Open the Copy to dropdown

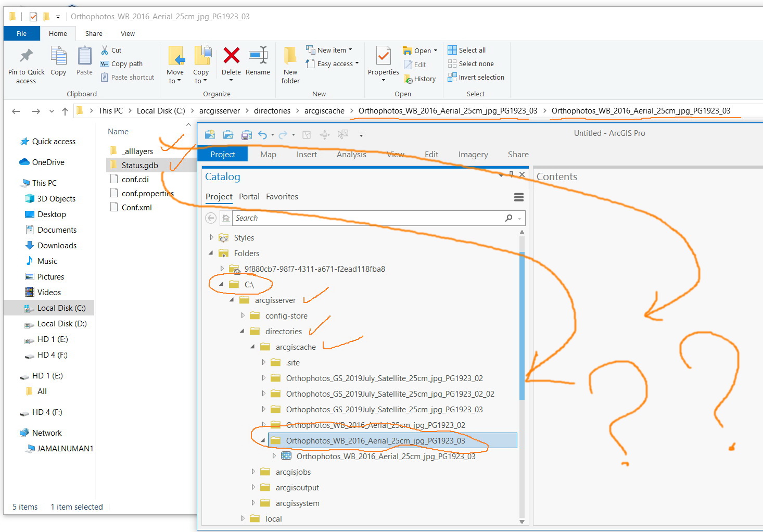tap(201, 65)
